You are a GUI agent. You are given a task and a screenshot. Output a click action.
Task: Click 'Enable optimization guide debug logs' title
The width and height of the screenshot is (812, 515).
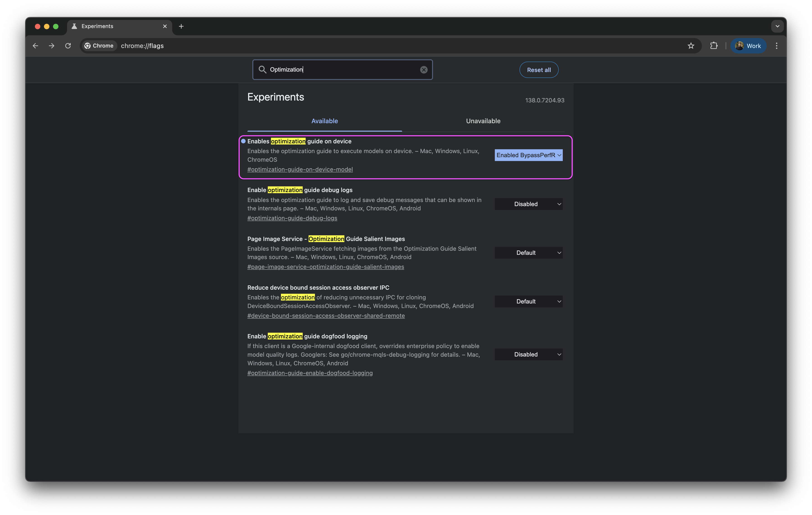[300, 190]
